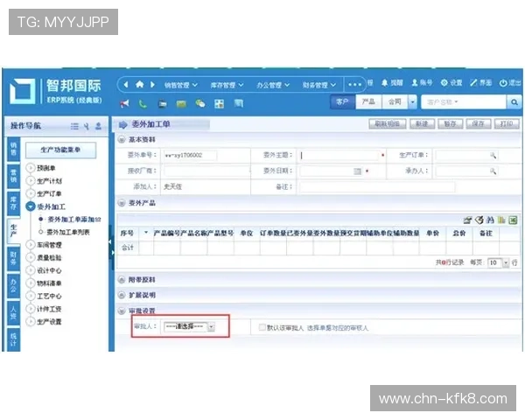
Task: Open the 库存管理 dropdown menu
Action: click(x=227, y=85)
